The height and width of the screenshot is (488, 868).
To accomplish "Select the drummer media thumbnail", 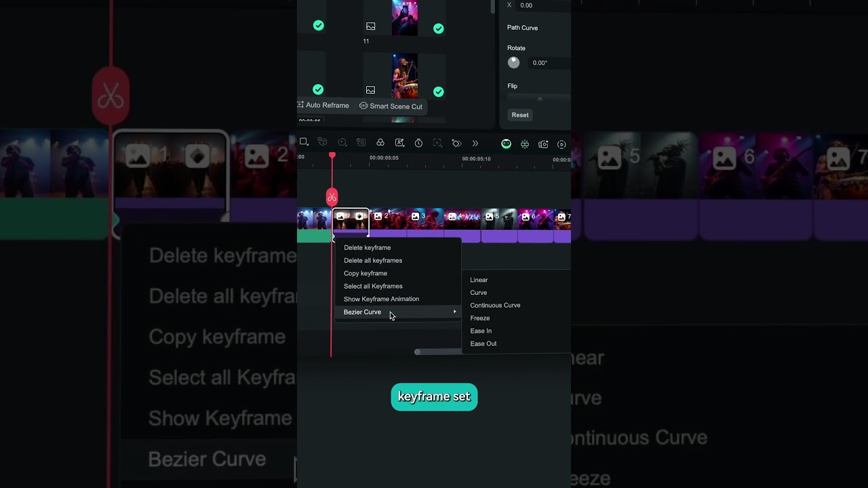I will click(405, 76).
